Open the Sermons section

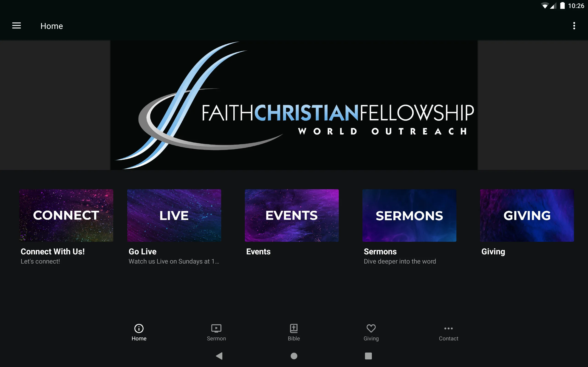pyautogui.click(x=409, y=216)
